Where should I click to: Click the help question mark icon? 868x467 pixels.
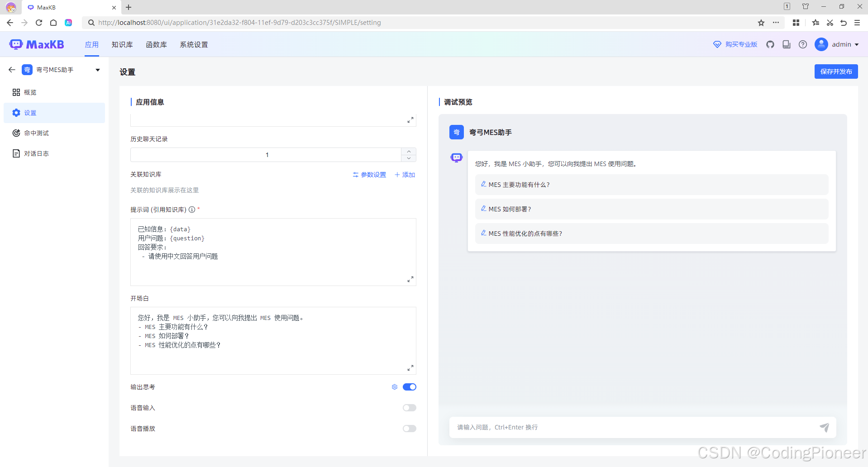tap(803, 44)
